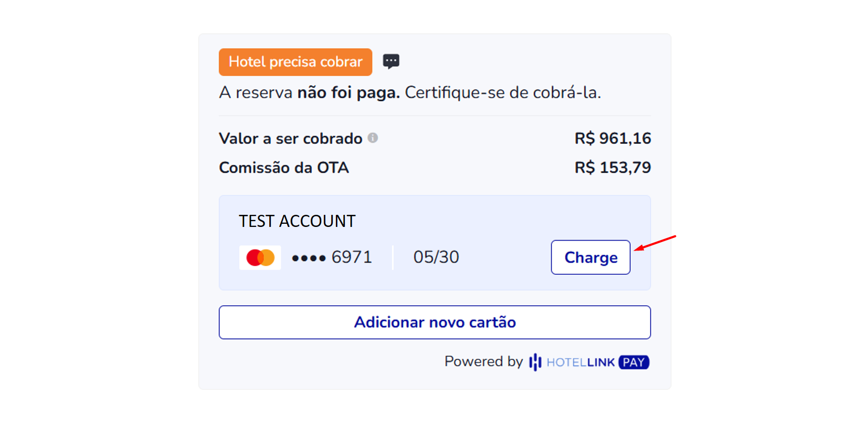The width and height of the screenshot is (868, 436).
Task: Click the blue PAY badge
Action: [633, 362]
